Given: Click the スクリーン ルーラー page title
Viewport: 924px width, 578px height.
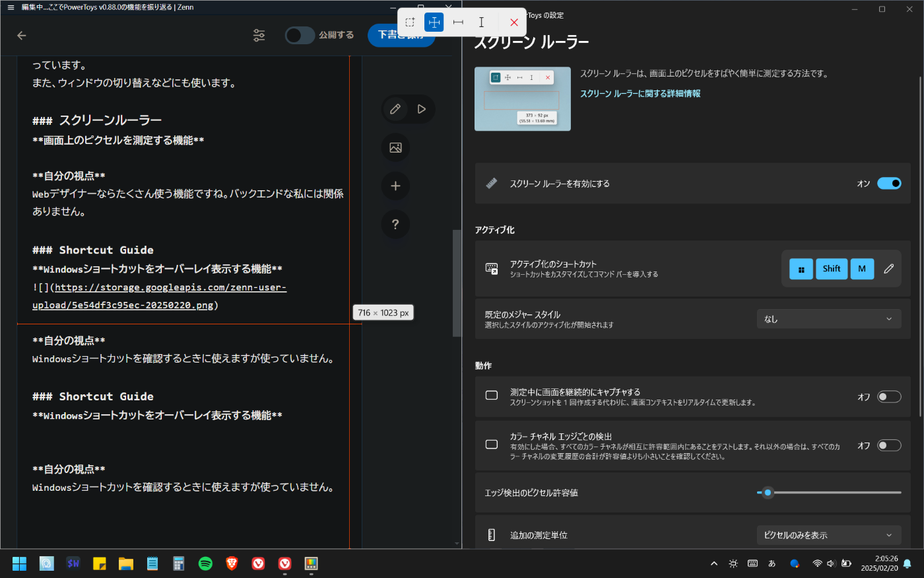Looking at the screenshot, I should 532,43.
